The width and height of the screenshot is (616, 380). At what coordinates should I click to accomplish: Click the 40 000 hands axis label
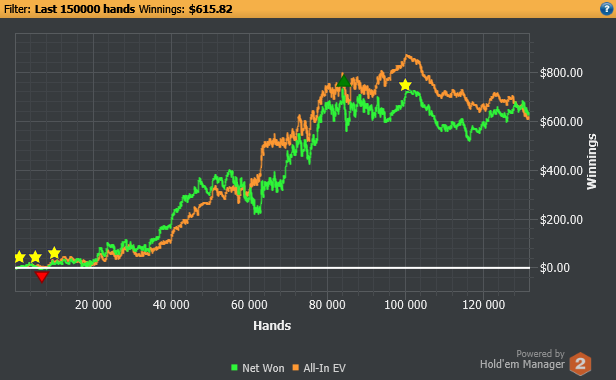click(x=171, y=305)
